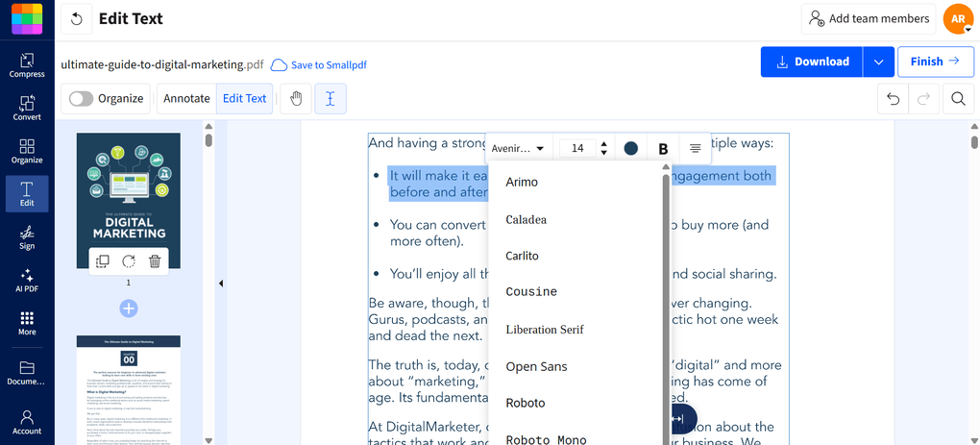This screenshot has width=980, height=445.
Task: Open text alignment options
Action: (x=695, y=149)
